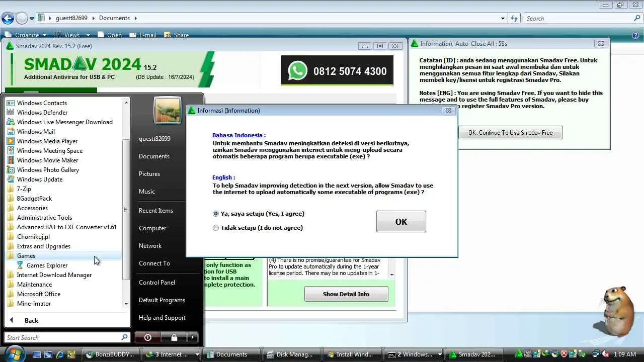Expand the 8GadgetPack folder

[63, 199]
